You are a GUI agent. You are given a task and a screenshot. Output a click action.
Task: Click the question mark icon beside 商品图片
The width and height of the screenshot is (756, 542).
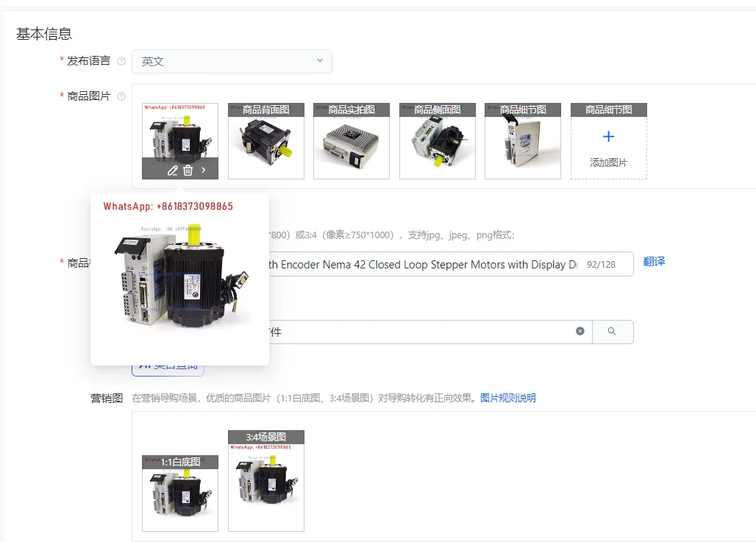tap(121, 96)
